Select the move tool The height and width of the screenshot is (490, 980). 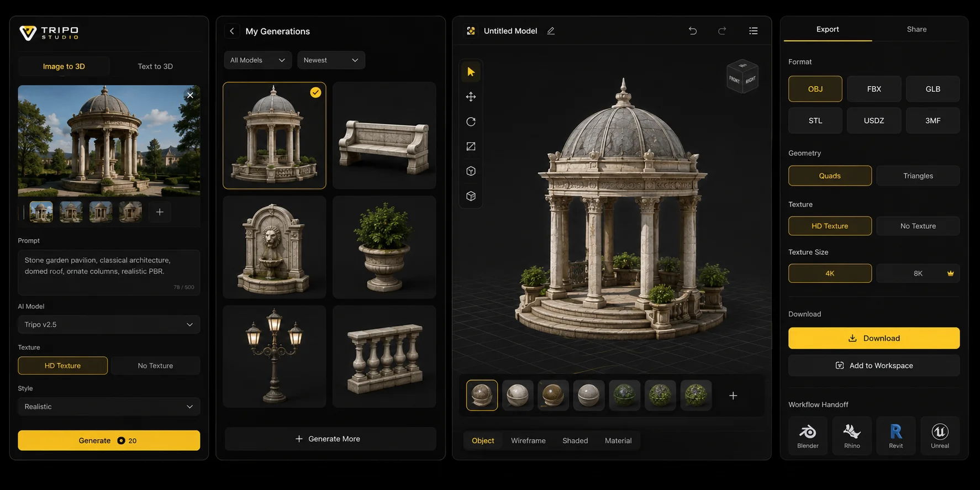click(471, 97)
